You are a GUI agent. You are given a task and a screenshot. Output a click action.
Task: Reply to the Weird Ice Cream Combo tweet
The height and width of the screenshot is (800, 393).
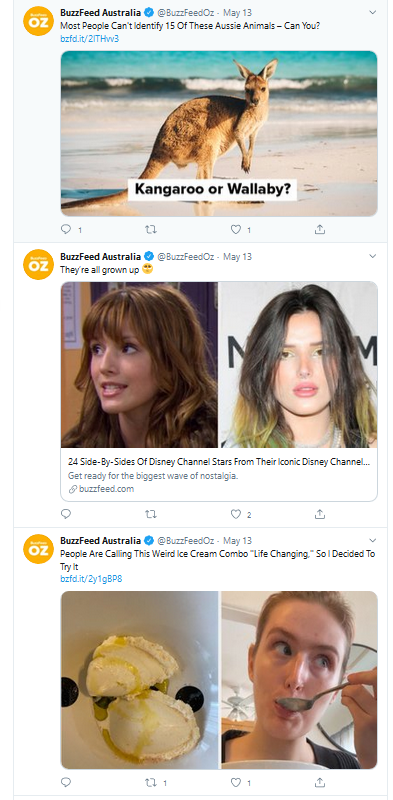coord(66,782)
